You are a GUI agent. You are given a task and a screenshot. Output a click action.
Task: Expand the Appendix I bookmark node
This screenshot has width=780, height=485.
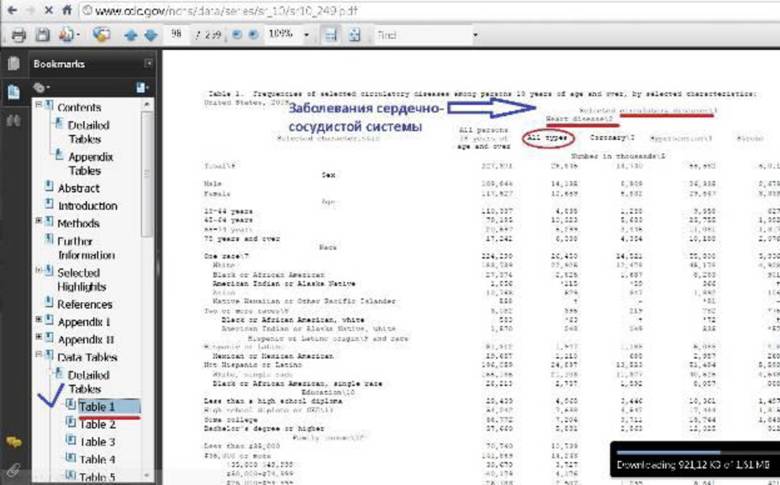[x=38, y=319]
